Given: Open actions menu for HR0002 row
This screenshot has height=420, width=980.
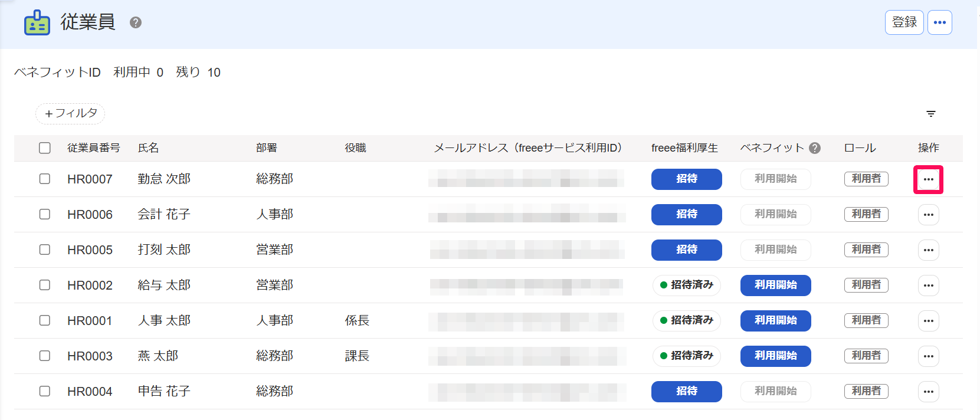Looking at the screenshot, I should 928,286.
